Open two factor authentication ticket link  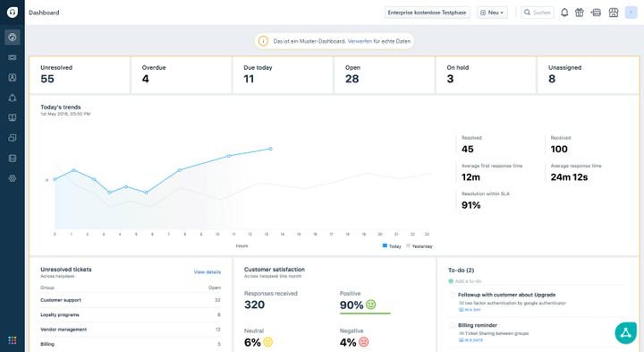[x=515, y=303]
